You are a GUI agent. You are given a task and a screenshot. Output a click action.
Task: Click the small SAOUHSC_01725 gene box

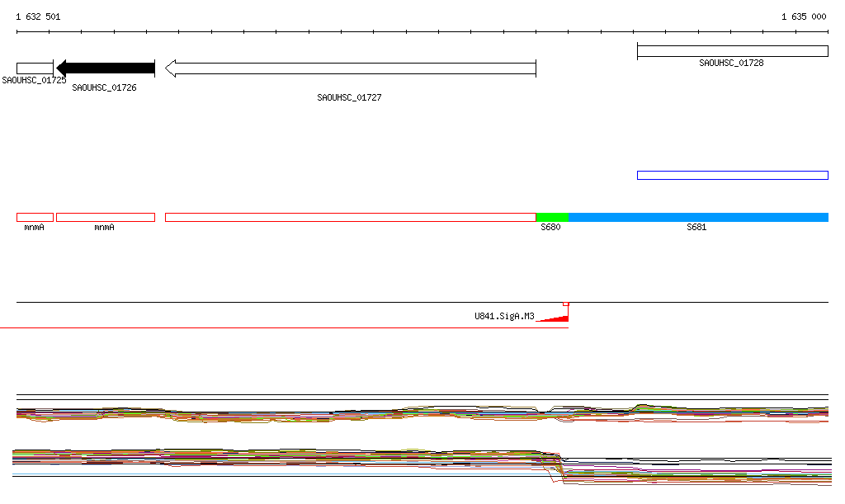35,68
